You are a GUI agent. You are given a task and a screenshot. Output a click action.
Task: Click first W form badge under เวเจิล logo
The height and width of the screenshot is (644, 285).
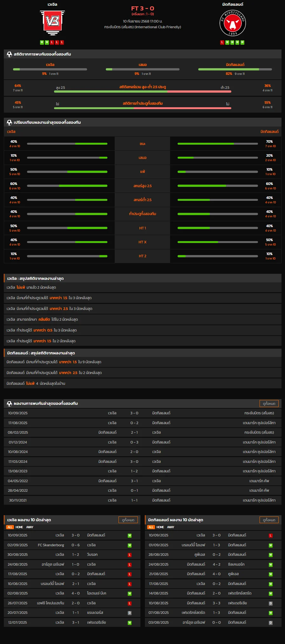tap(42, 42)
